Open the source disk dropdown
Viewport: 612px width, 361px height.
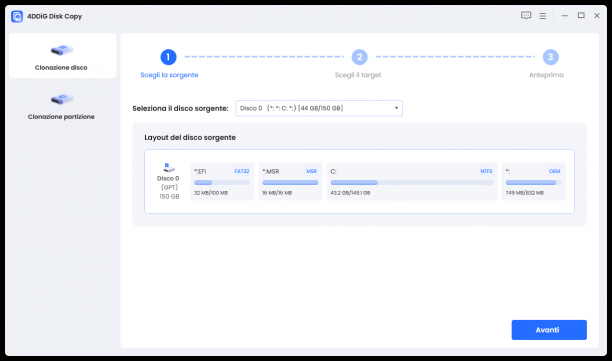(319, 108)
